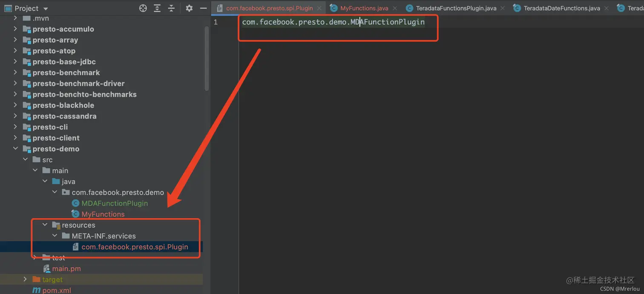644x294 pixels.
Task: Select presto-accumulo in the project tree
Action: tap(63, 29)
